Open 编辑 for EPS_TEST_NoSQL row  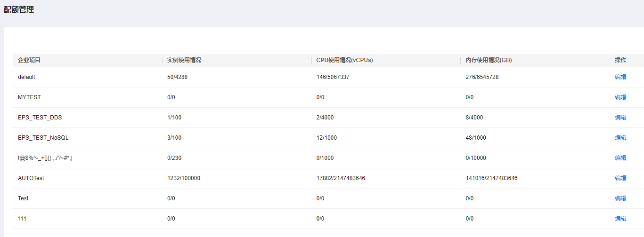click(x=620, y=138)
